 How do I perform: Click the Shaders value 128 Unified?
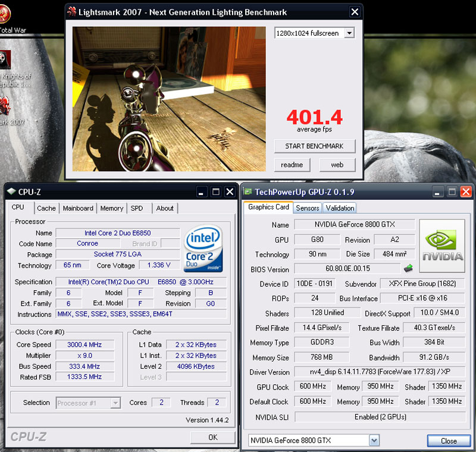(x=328, y=313)
